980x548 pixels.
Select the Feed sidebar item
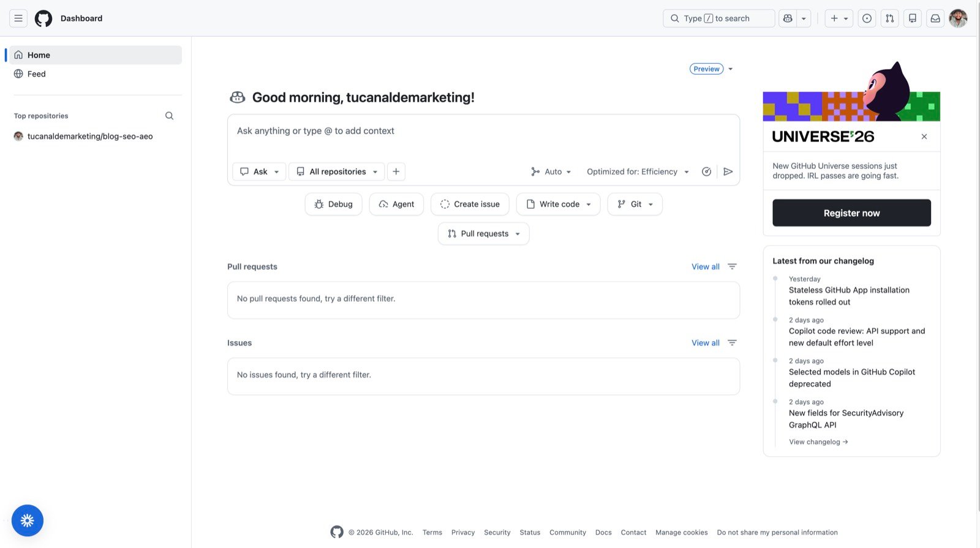pyautogui.click(x=95, y=74)
